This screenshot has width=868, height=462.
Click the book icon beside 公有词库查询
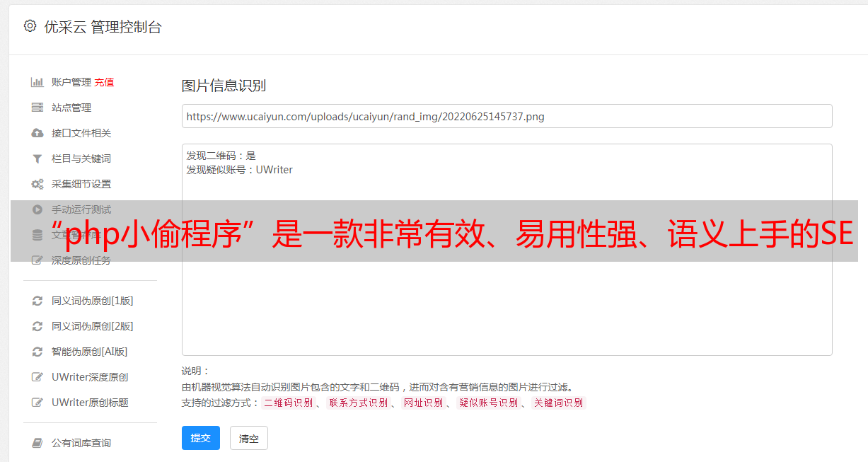coord(37,443)
